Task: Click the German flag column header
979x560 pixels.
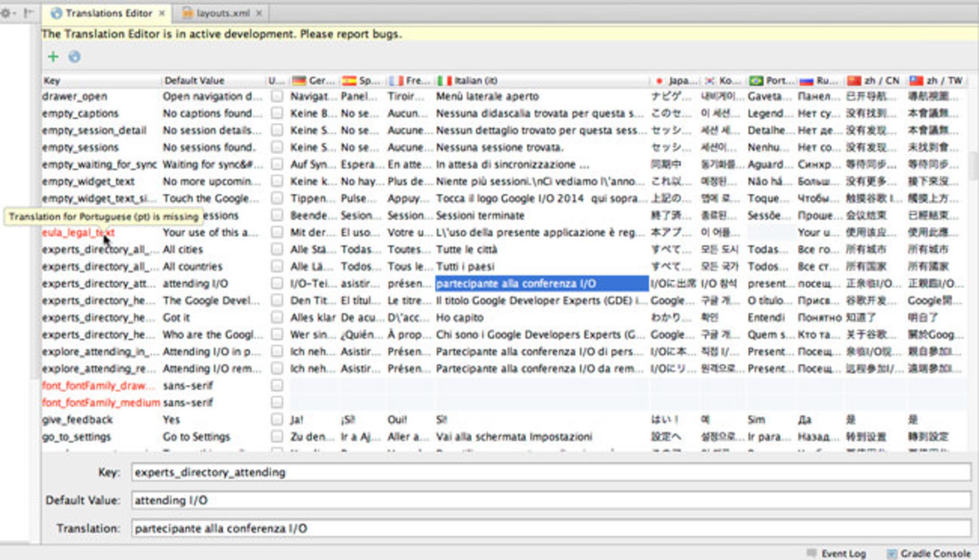Action: click(314, 81)
